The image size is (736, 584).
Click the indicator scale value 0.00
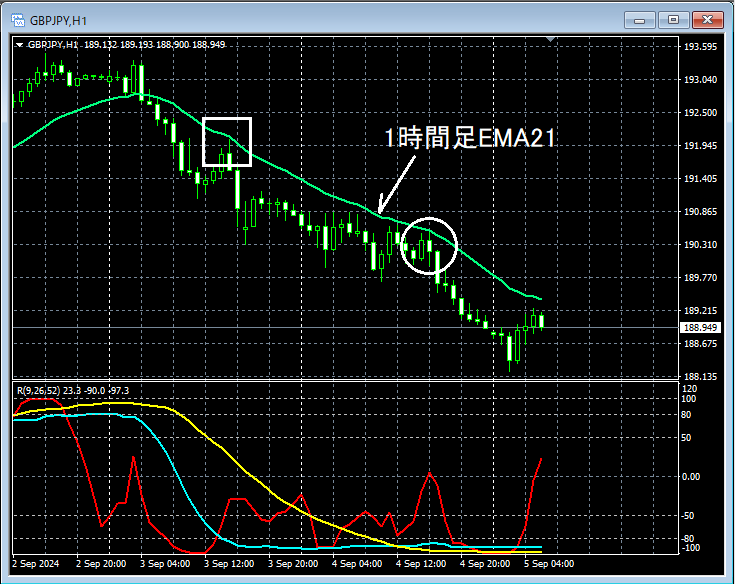(x=690, y=476)
